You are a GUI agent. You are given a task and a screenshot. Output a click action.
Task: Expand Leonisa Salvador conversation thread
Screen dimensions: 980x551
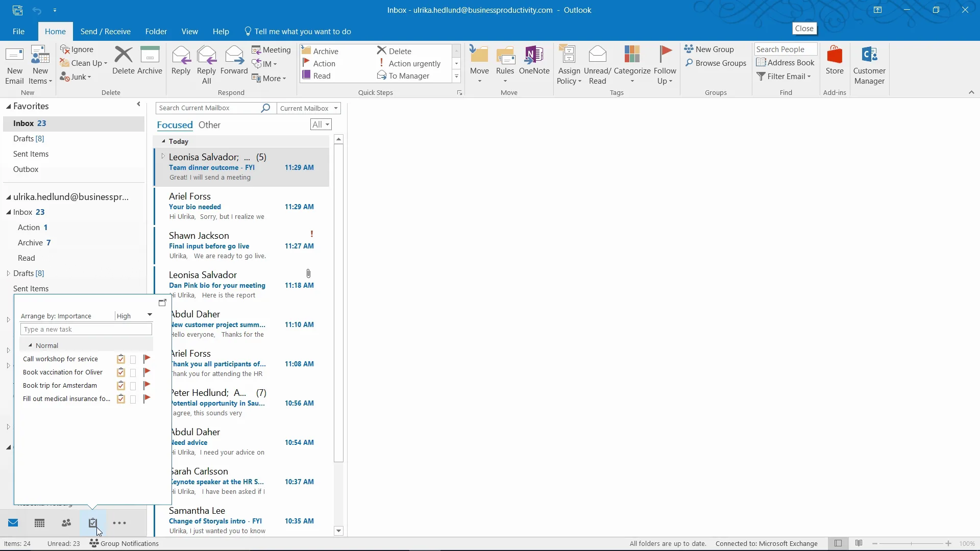[x=163, y=156]
